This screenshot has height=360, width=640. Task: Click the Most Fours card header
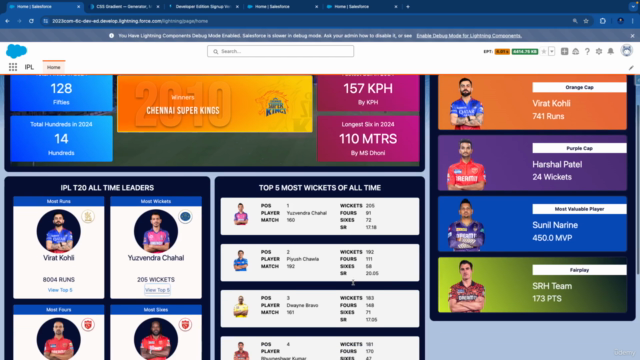(59, 310)
